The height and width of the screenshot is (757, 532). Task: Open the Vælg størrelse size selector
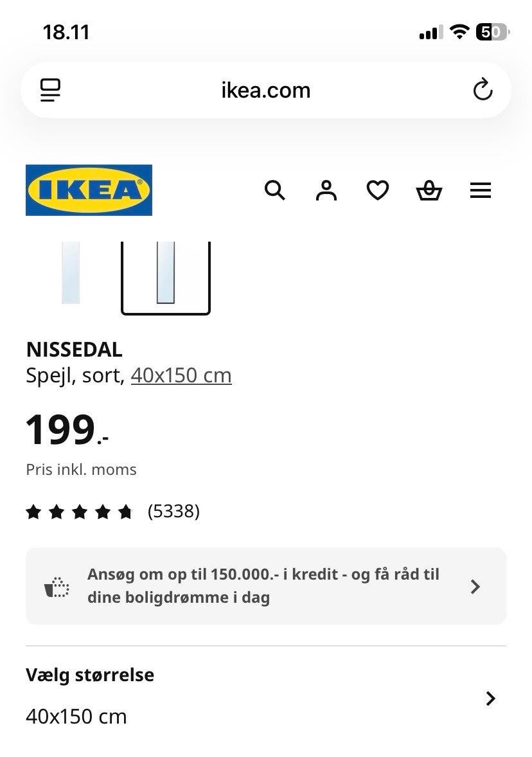[90, 696]
